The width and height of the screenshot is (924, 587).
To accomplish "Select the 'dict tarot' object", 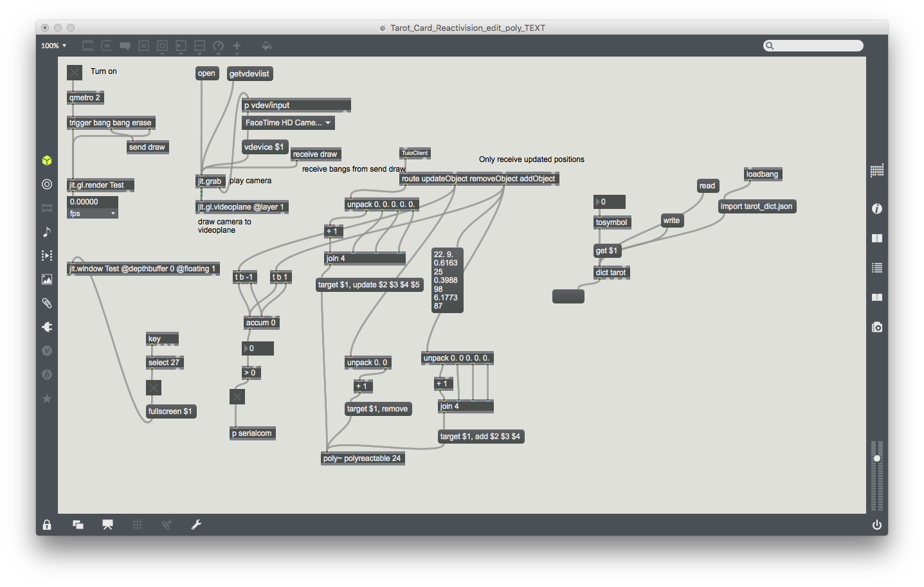I will (611, 273).
